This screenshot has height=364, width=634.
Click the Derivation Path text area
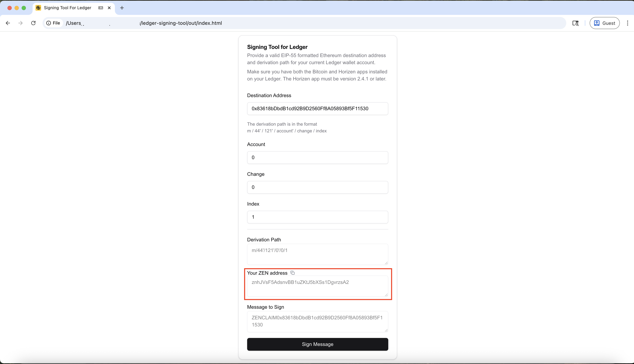pyautogui.click(x=317, y=254)
